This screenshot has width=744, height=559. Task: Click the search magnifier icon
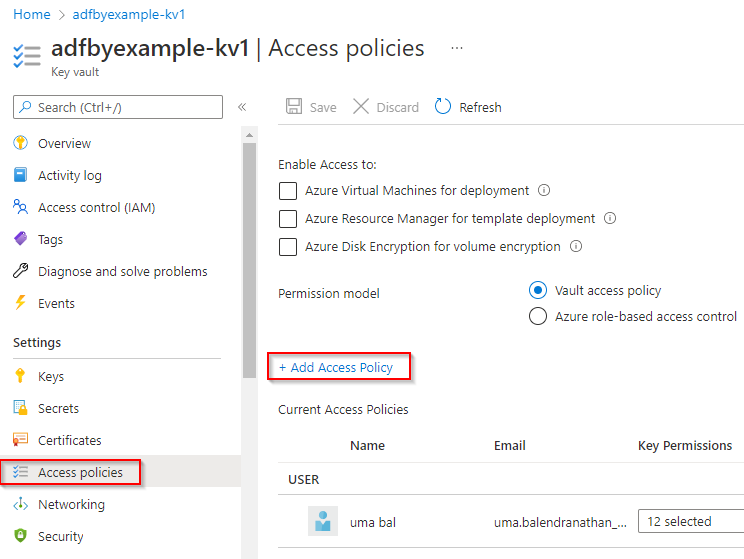[25, 107]
